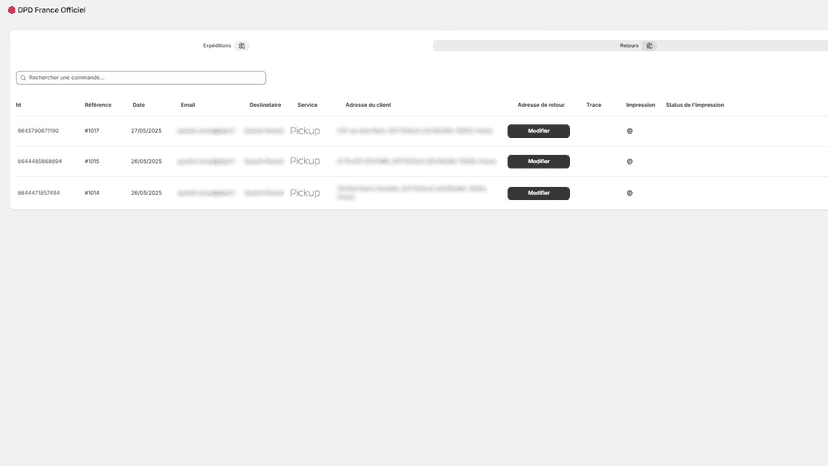Screen dimensions: 828x466
Task: Click the icon beside the Retours tab
Action: (x=650, y=46)
